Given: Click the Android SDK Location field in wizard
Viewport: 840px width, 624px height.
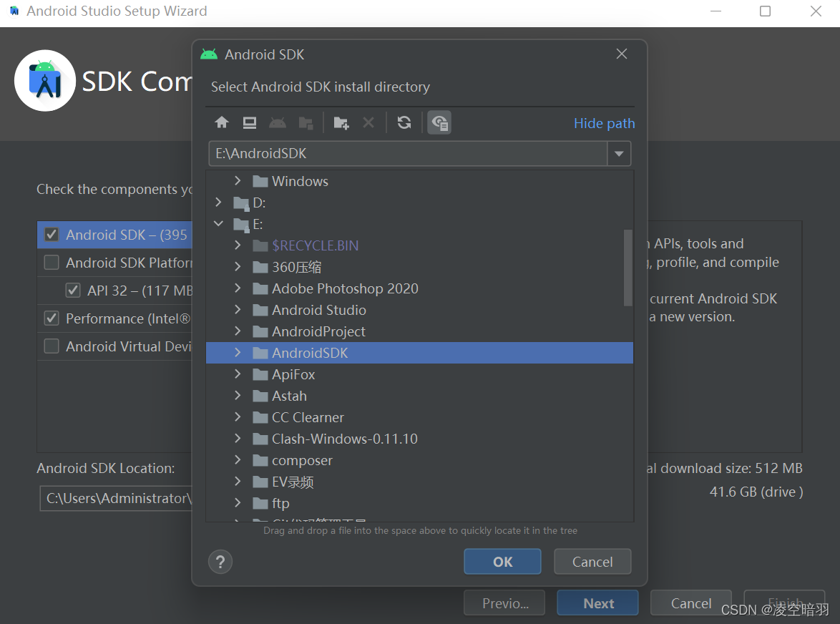Looking at the screenshot, I should click(116, 499).
